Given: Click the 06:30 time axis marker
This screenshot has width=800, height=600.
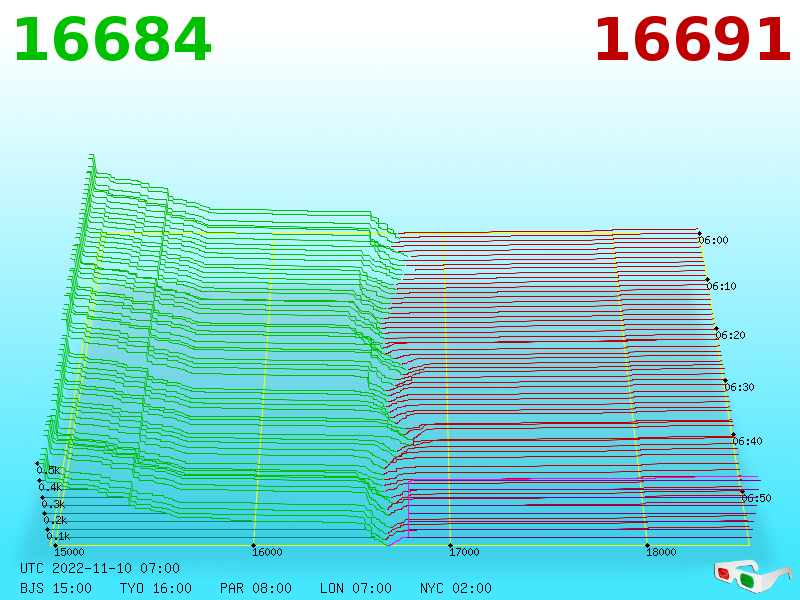Looking at the screenshot, I should point(739,387).
